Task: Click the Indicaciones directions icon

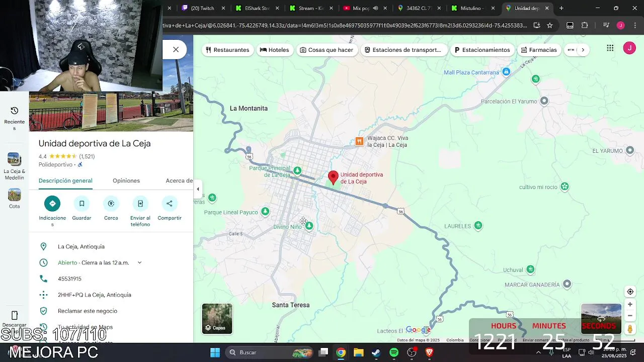Action: [x=52, y=204]
